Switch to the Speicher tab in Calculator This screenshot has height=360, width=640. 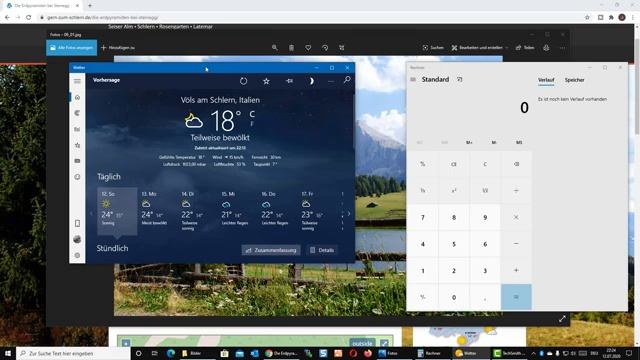point(574,80)
